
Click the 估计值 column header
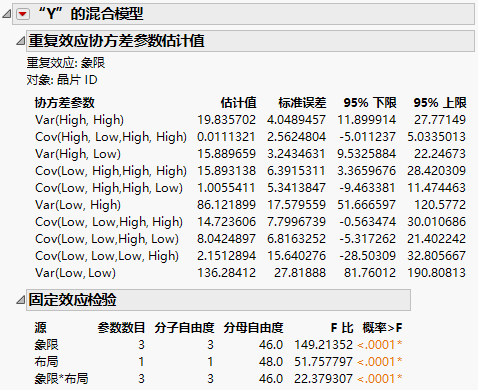(238, 103)
